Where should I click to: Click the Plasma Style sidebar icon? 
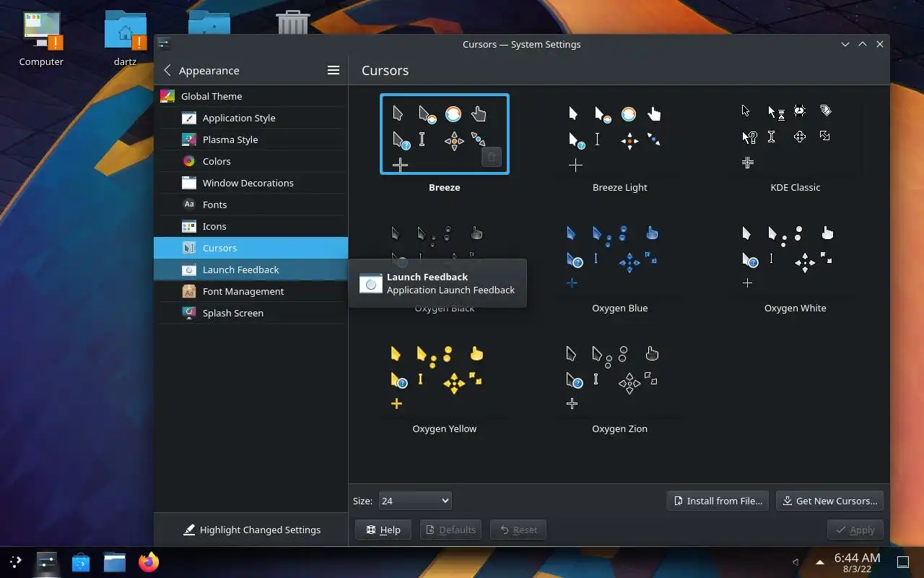189,139
